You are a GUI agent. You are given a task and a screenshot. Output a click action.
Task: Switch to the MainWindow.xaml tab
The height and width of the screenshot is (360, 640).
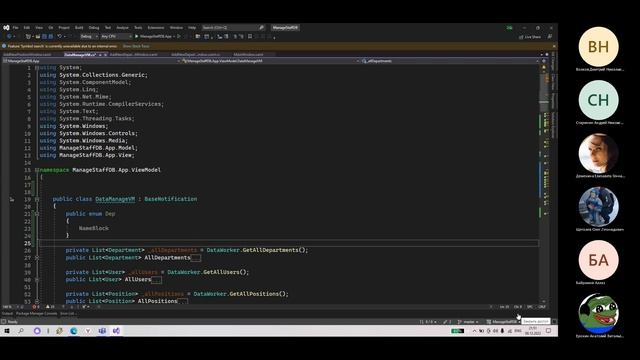(248, 54)
